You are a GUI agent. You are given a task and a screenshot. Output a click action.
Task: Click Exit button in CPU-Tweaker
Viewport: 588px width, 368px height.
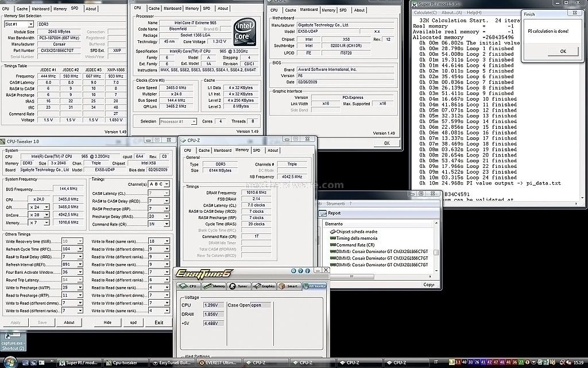(x=159, y=323)
